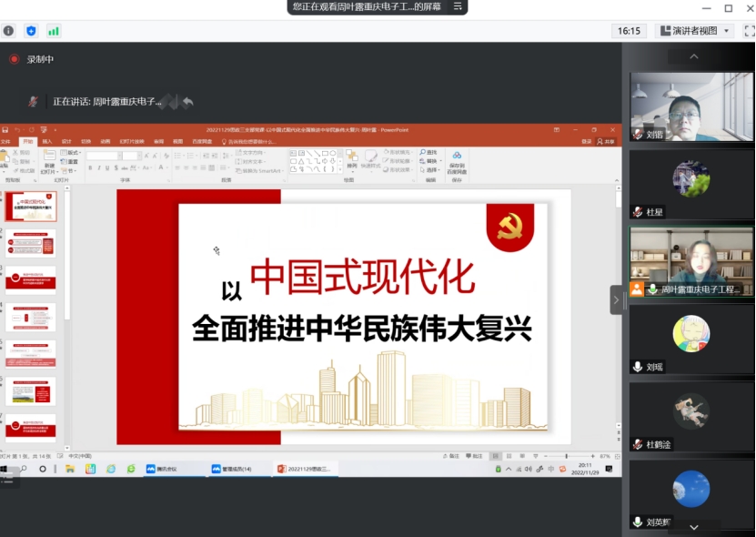Open the 插入 ribbon tab
The height and width of the screenshot is (537, 756).
pos(47,141)
